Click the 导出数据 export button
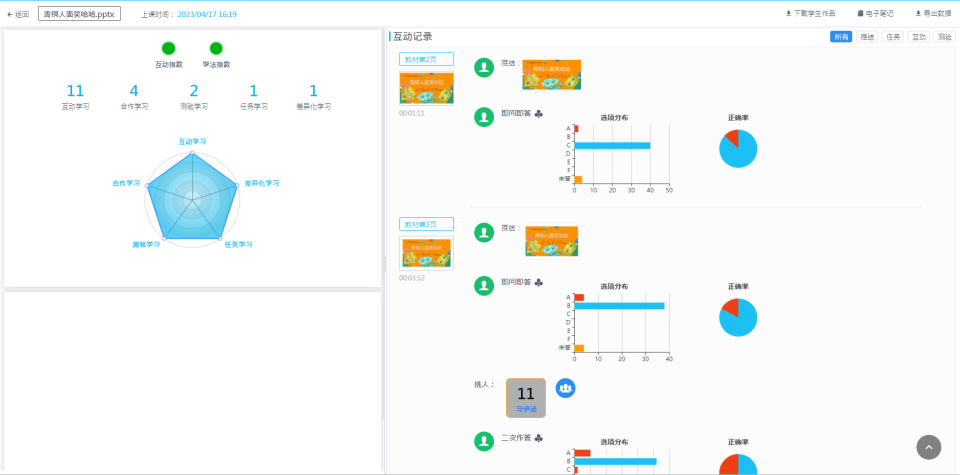This screenshot has width=960, height=475. click(x=932, y=14)
